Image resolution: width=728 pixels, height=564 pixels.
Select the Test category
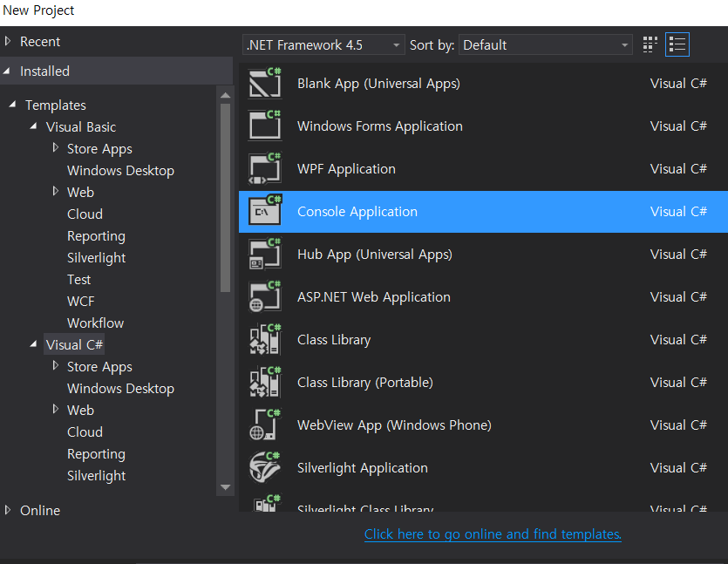(x=79, y=280)
